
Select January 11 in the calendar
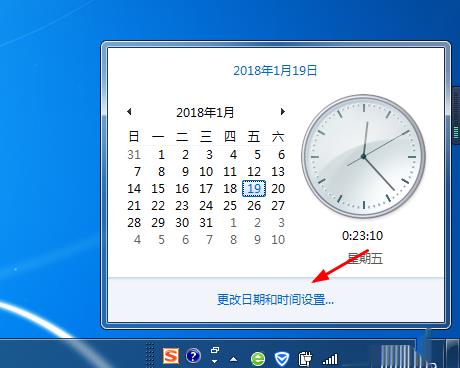click(230, 172)
